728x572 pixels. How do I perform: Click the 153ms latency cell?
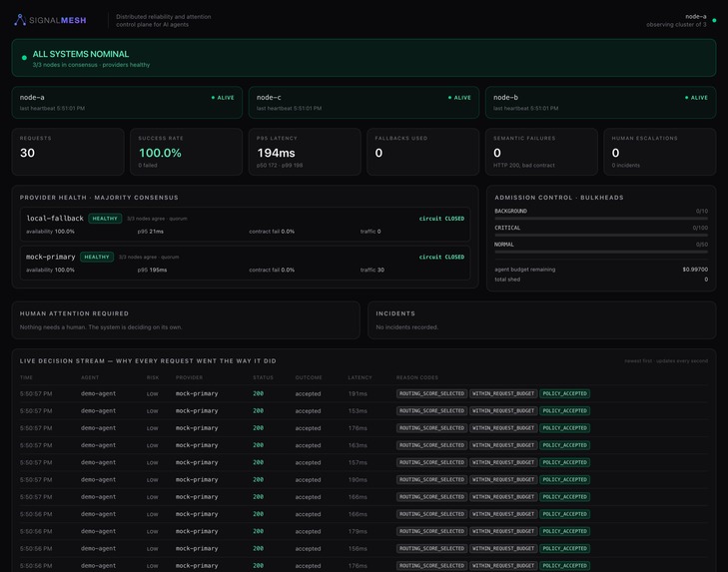coord(358,411)
